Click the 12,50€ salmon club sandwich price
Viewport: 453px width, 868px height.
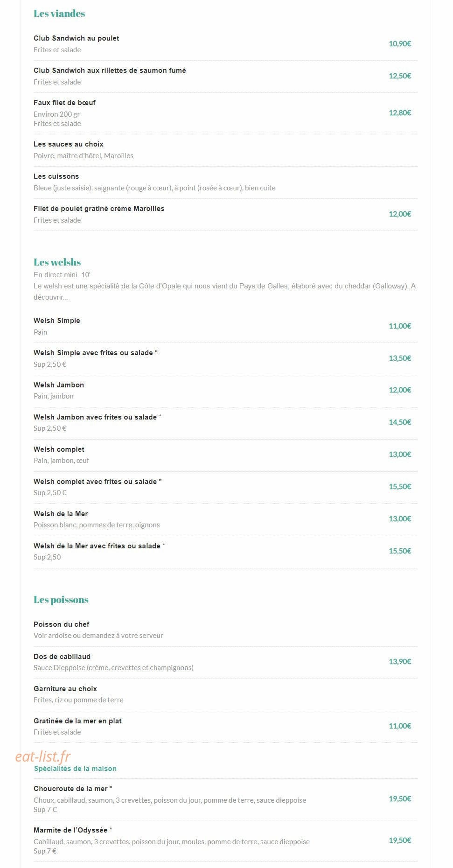400,76
